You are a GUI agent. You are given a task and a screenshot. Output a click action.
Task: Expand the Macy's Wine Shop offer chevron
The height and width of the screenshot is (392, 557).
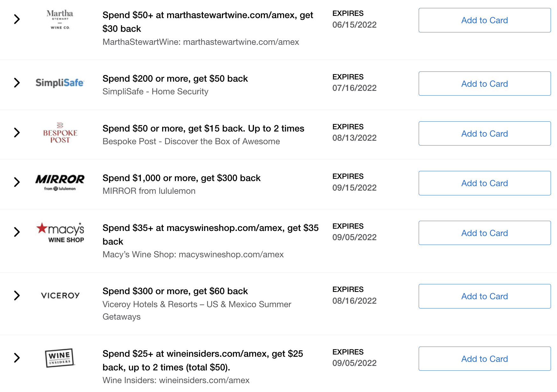click(x=17, y=232)
